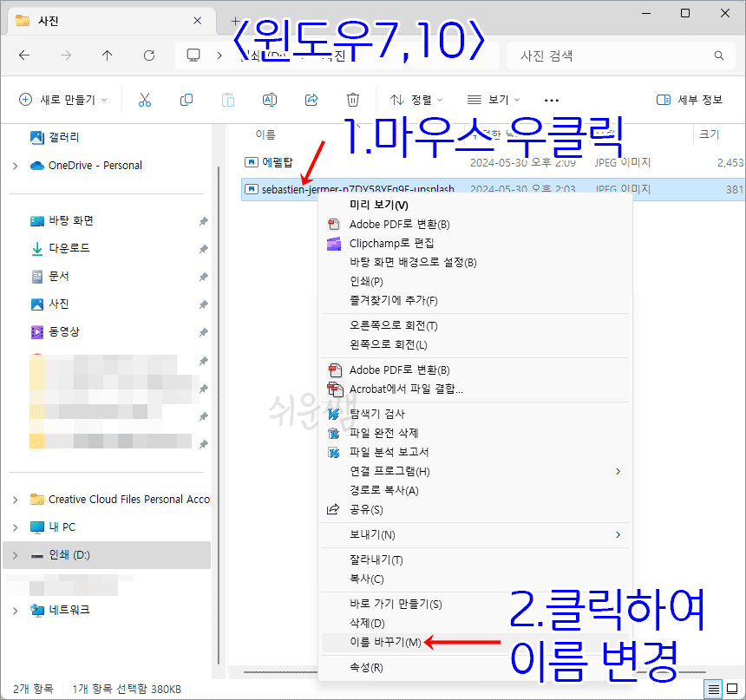Open the See more '...' toolbar icon
The height and width of the screenshot is (700, 746).
[551, 99]
